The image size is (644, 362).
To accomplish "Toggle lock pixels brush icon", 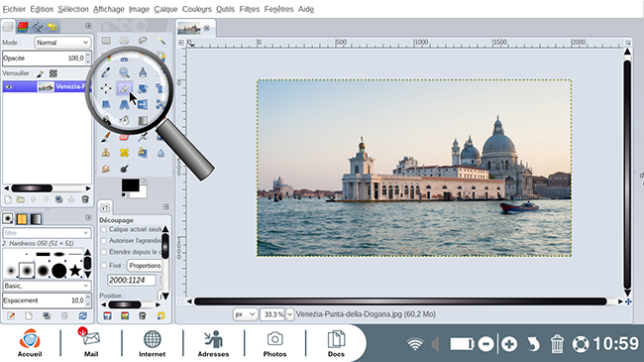I will pyautogui.click(x=41, y=73).
